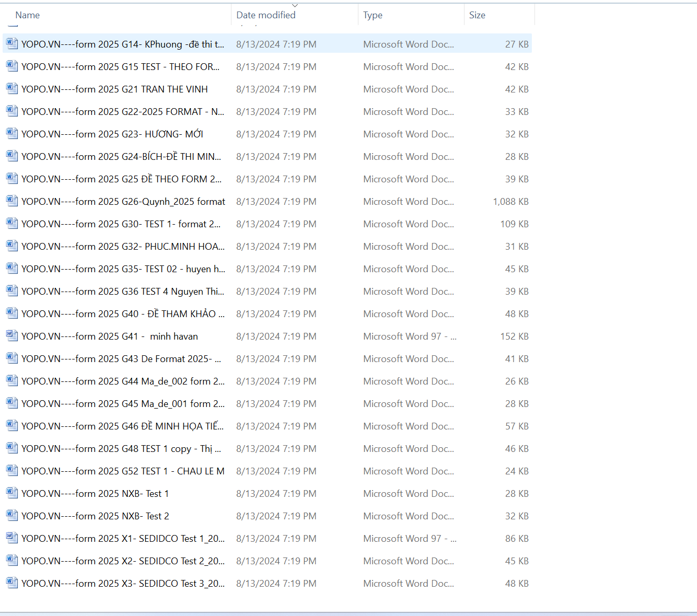Select file name G40 - ĐỀ THAM KHẢO
The image size is (697, 616).
(123, 314)
